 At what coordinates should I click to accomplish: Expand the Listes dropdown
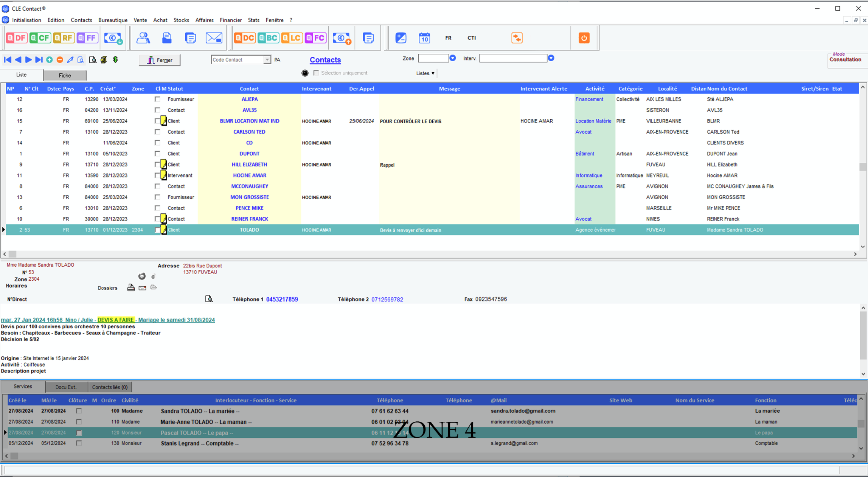425,73
